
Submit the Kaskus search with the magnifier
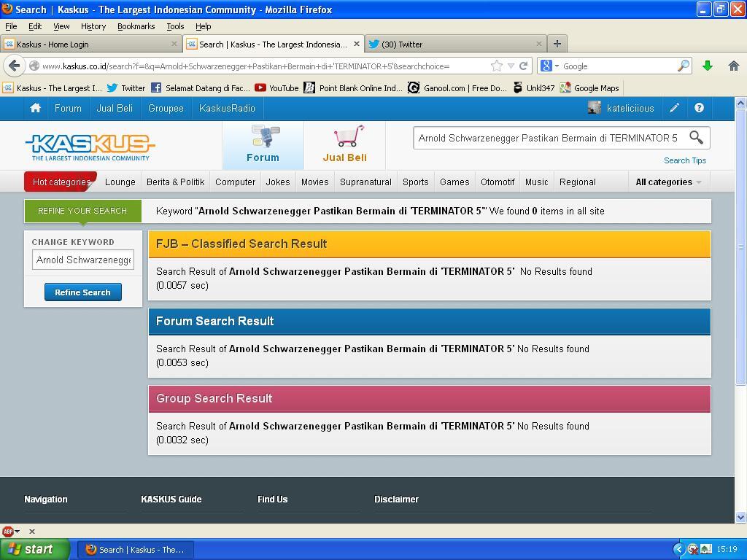696,138
